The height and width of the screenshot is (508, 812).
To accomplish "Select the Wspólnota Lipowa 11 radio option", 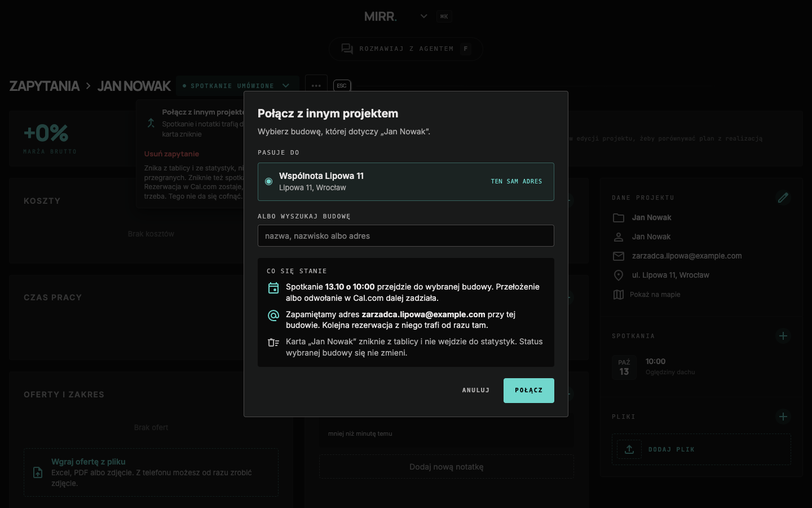I will (x=405, y=182).
